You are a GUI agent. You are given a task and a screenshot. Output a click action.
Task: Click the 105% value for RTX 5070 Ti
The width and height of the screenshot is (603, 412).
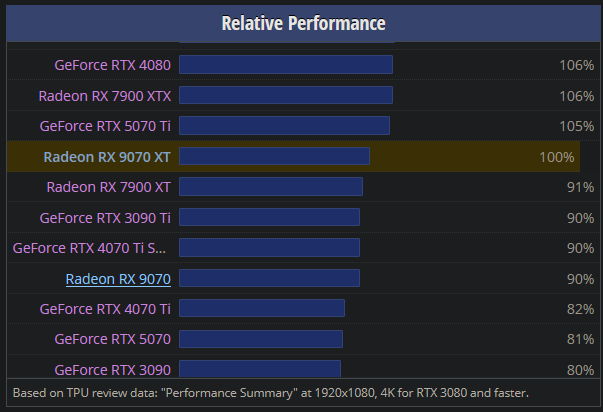[577, 126]
